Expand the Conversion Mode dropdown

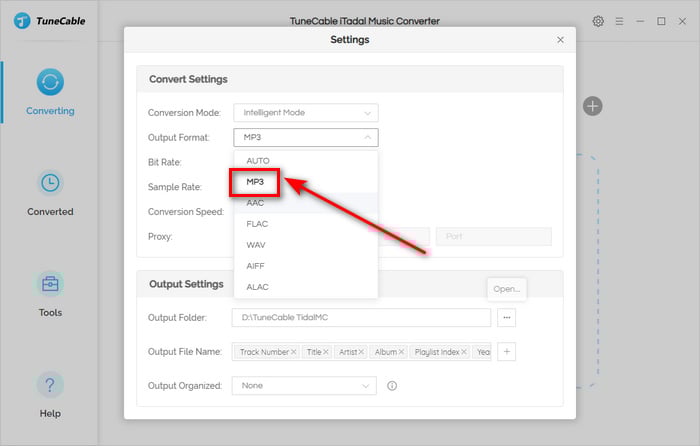[306, 113]
